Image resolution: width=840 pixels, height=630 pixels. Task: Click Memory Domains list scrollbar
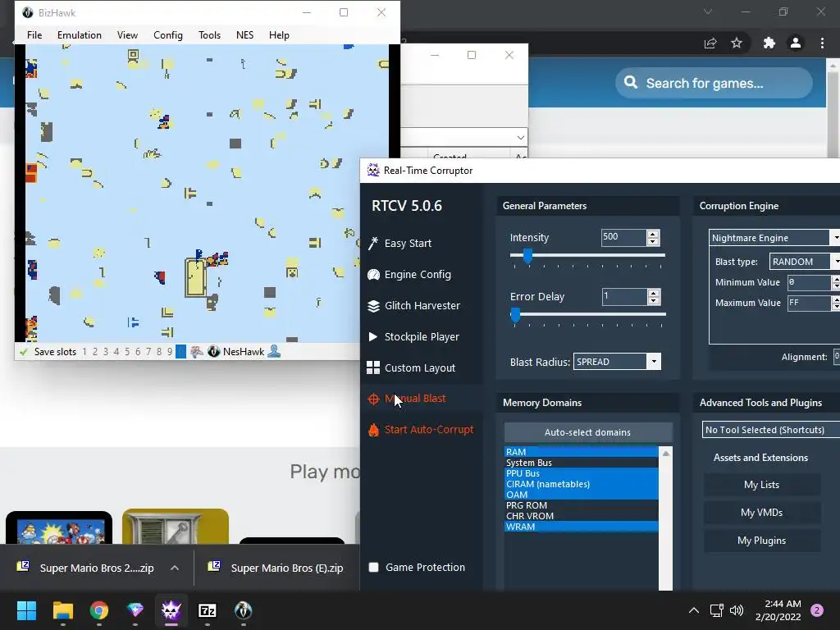[x=666, y=518]
